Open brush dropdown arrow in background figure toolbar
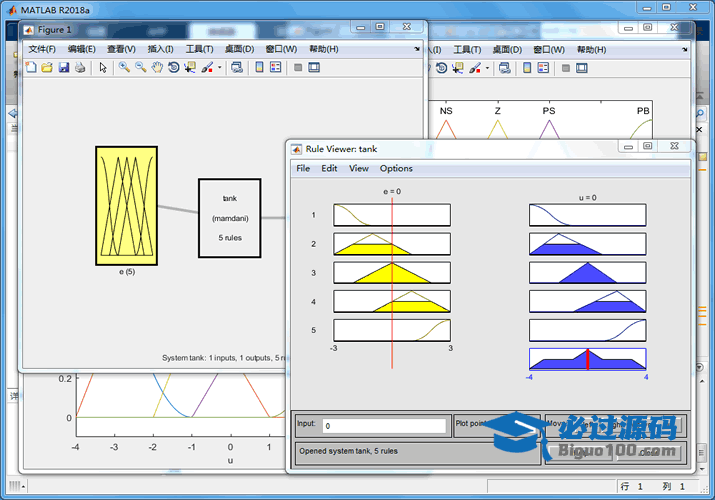This screenshot has width=715, height=500. pyautogui.click(x=487, y=68)
